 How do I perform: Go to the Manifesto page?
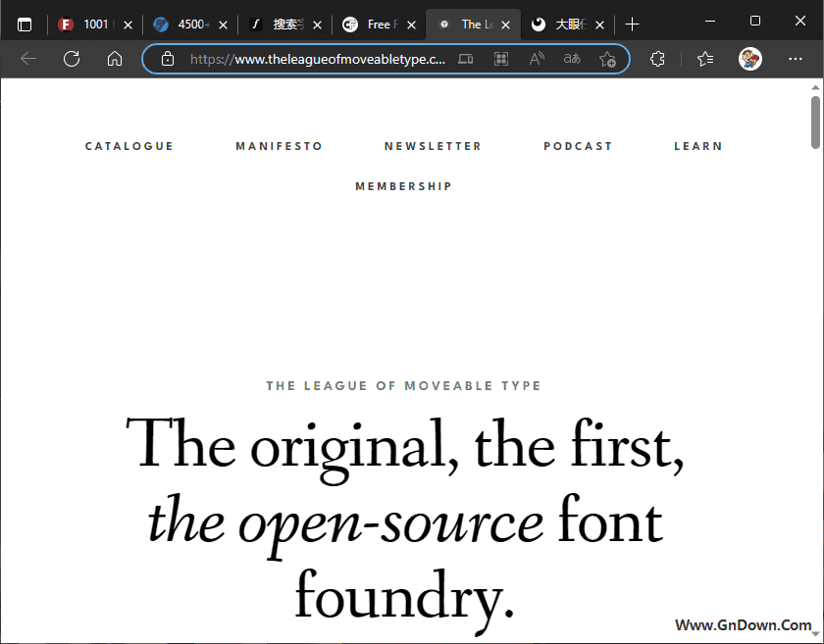click(x=279, y=146)
